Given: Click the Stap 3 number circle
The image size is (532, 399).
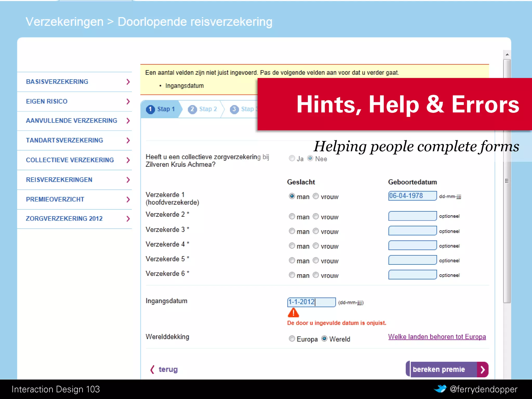Looking at the screenshot, I should tap(234, 109).
